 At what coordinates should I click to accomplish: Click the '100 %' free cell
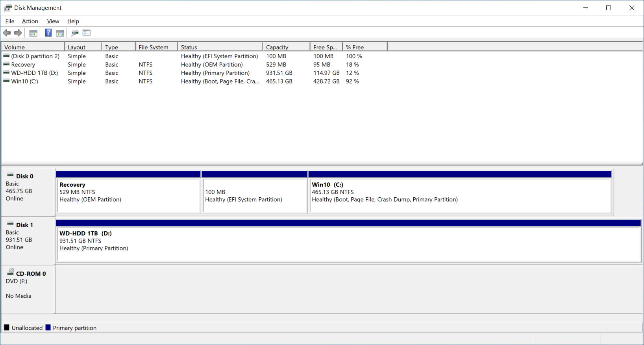pyautogui.click(x=354, y=56)
